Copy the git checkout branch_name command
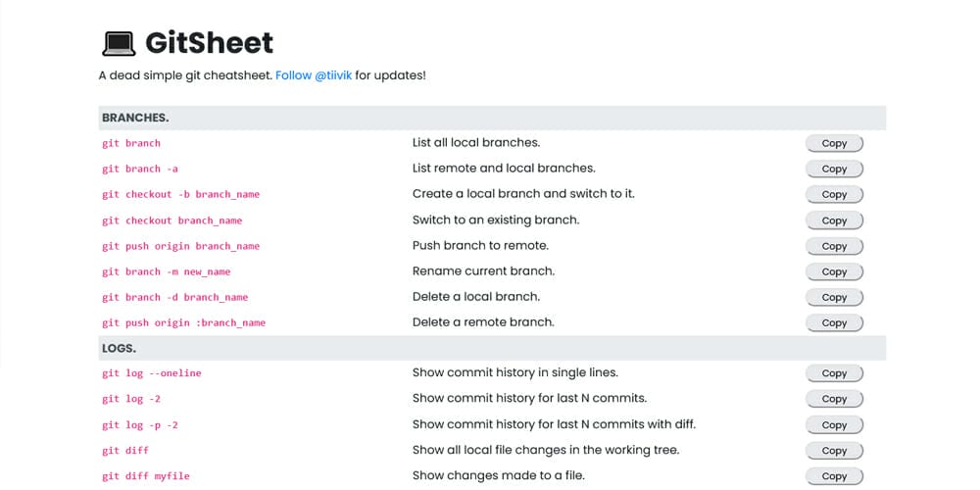 click(834, 220)
